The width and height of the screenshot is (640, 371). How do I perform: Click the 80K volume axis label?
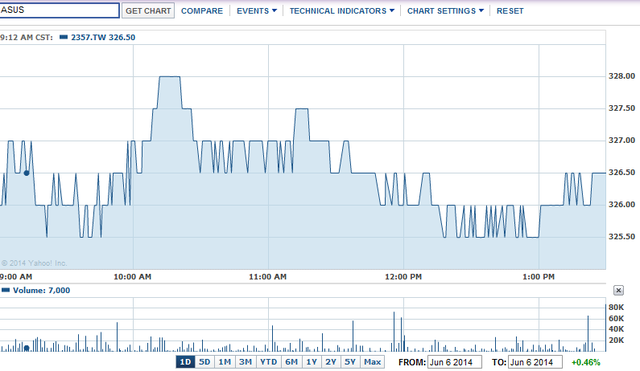616,307
